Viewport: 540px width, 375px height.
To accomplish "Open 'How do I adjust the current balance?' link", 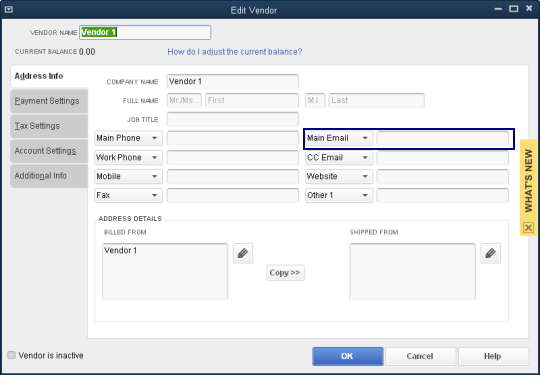I will click(x=235, y=52).
